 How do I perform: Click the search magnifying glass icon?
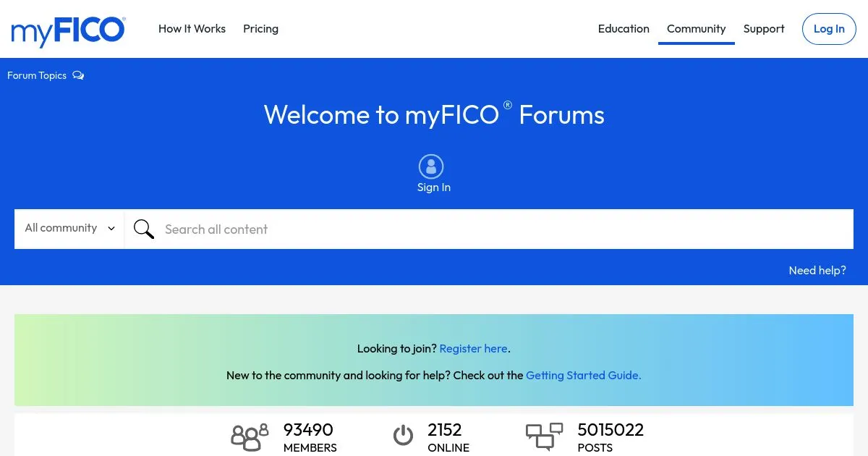(x=144, y=229)
